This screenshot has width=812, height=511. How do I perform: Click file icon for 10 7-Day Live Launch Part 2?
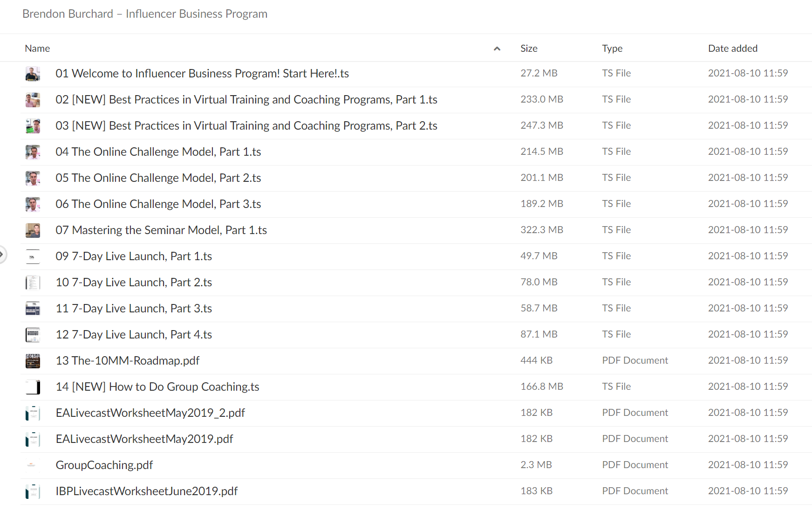click(x=33, y=283)
